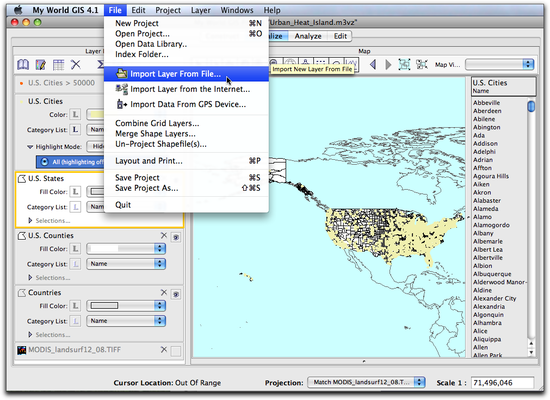Go to next map view arrow
Viewport: 550px width, 400px height.
click(x=388, y=65)
